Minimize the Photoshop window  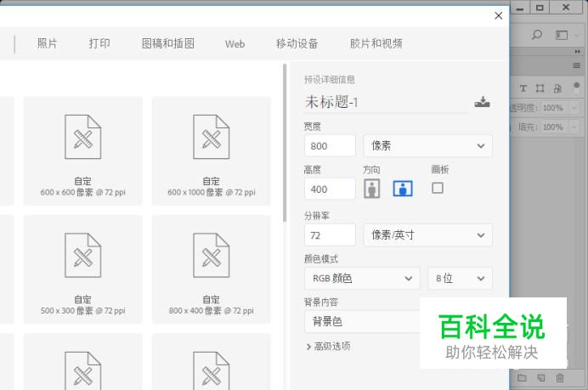click(x=520, y=8)
